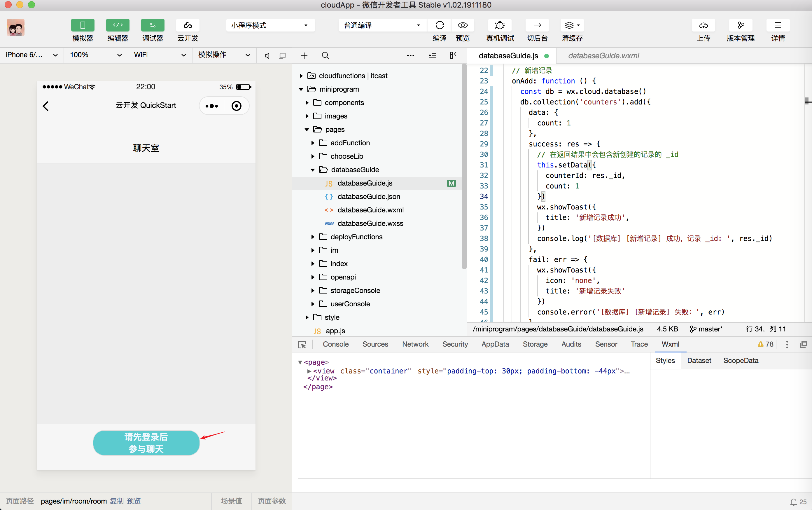Copy the page path
Viewport: 812px width, 510px height.
[117, 501]
